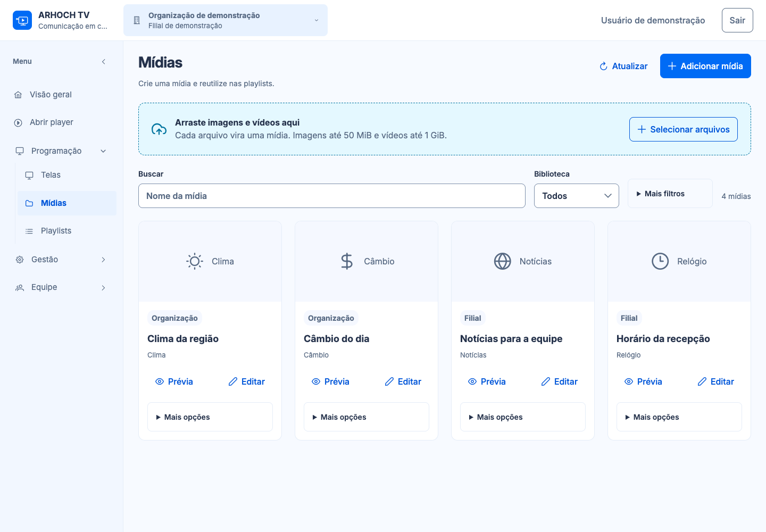The image size is (766, 532).
Task: Open the organization selector dropdown
Action: coord(226,20)
